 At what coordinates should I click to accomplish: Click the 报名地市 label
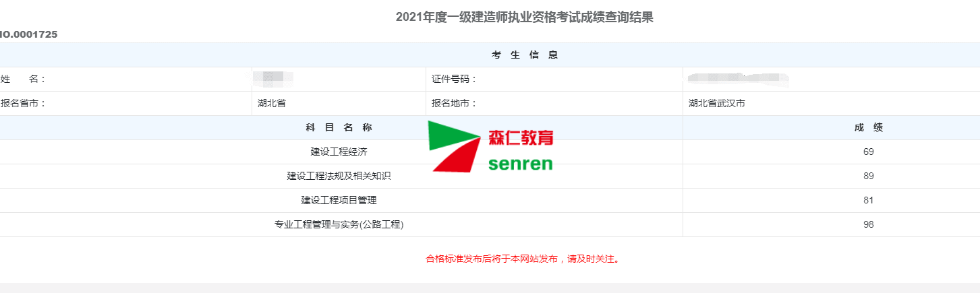pyautogui.click(x=455, y=104)
